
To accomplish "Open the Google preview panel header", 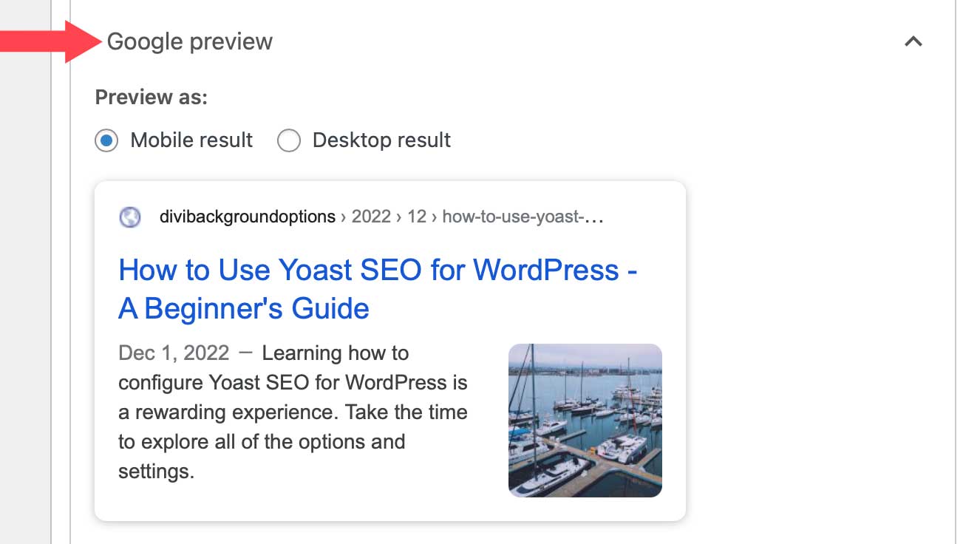I will [190, 41].
